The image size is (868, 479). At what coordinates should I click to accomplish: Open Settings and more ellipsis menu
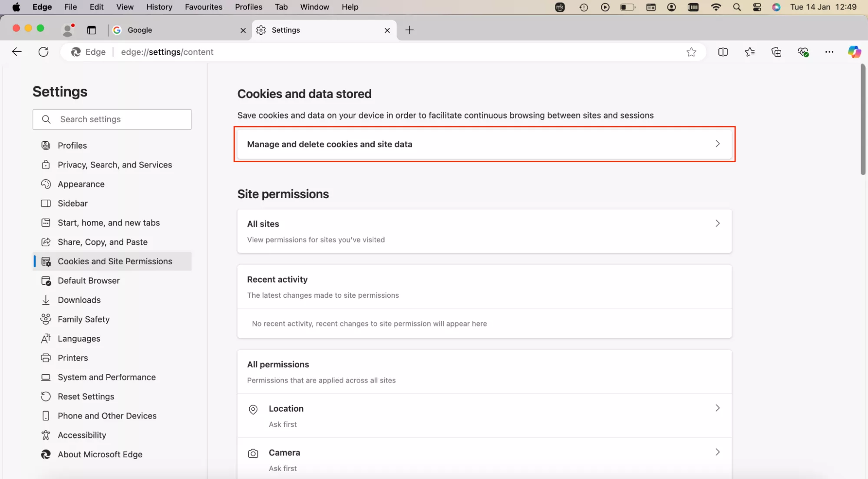829,52
